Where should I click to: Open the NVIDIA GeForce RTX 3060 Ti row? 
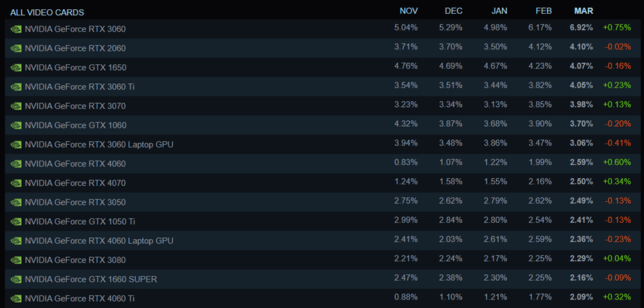[x=79, y=87]
